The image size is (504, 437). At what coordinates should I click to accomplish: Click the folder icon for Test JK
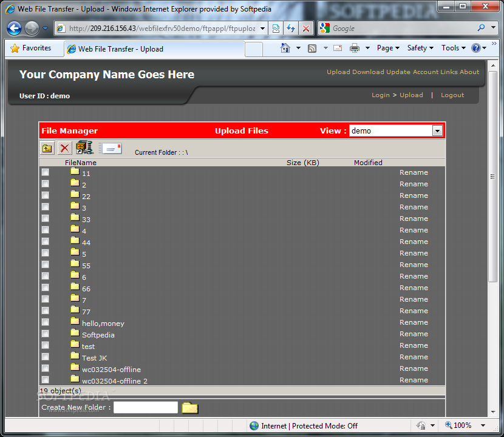pos(75,356)
